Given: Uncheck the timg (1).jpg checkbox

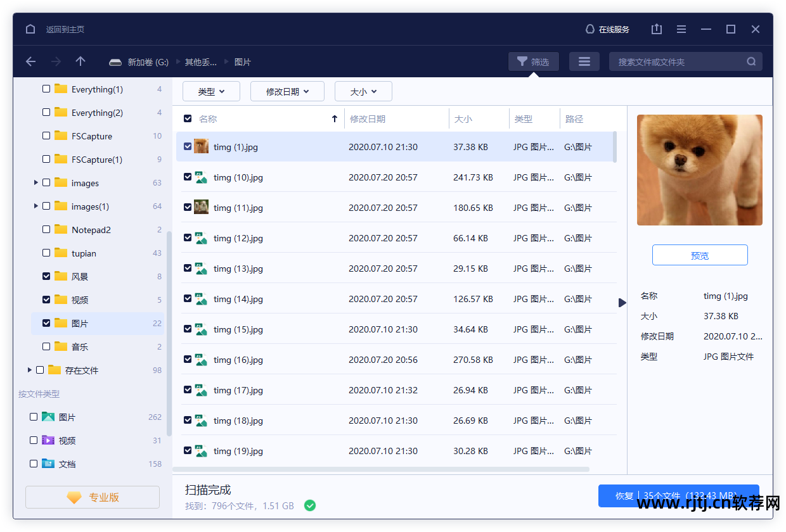Looking at the screenshot, I should click(188, 146).
